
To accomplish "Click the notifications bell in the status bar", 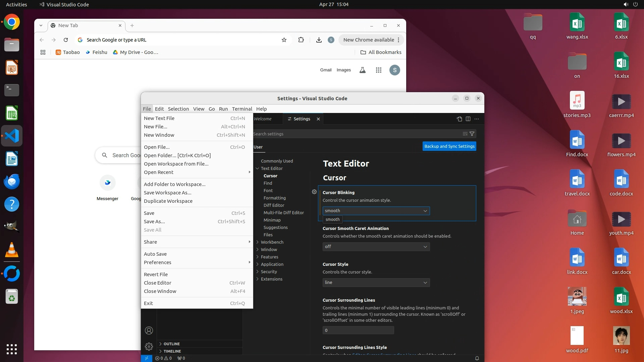I will 477,358.
